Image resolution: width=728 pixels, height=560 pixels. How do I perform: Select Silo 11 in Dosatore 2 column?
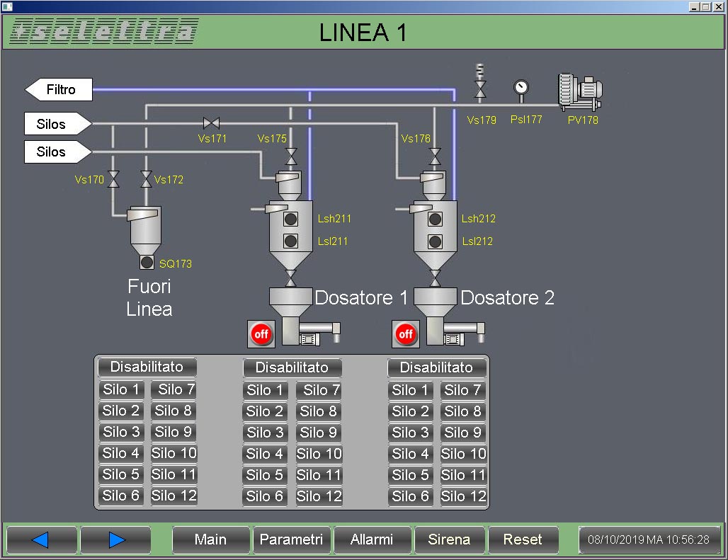pos(463,475)
